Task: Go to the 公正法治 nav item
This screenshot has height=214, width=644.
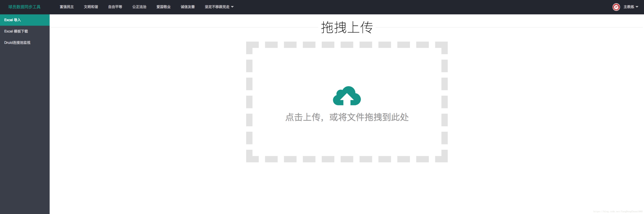Action: pos(139,7)
